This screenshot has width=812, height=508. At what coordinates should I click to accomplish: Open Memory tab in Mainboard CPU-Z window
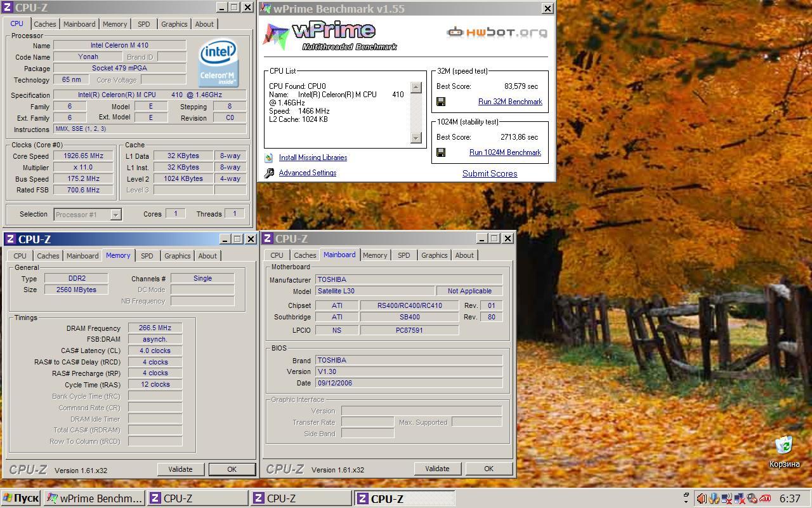(x=375, y=255)
